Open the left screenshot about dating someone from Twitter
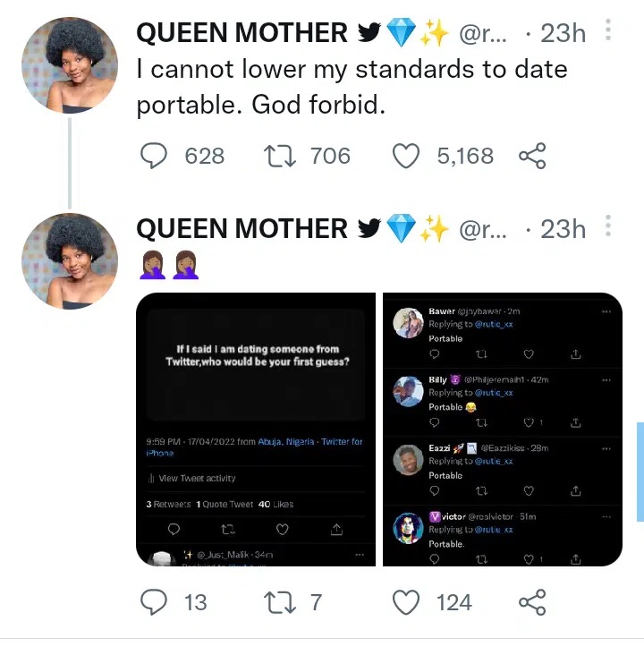This screenshot has height=655, width=644. coord(256,430)
